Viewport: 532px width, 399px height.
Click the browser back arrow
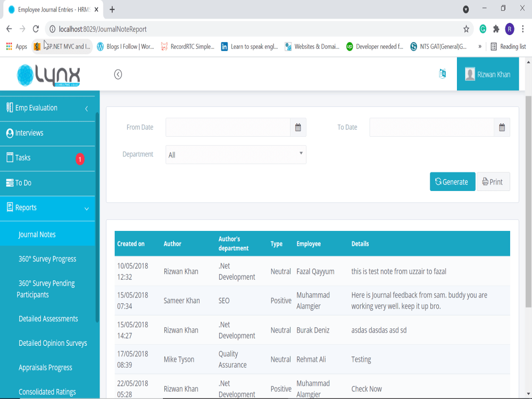coord(9,29)
